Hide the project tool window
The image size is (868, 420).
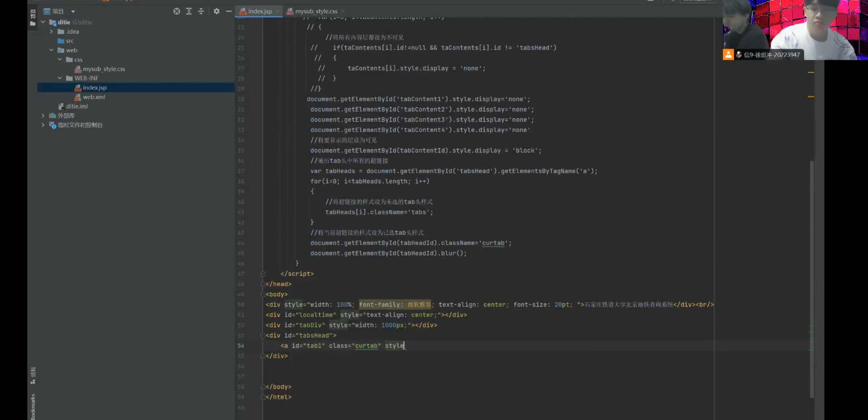tap(229, 11)
